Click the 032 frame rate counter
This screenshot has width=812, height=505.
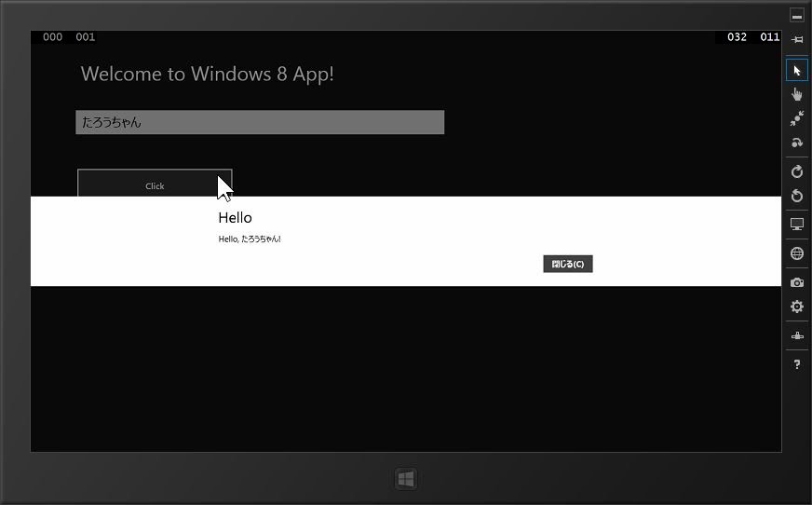tap(737, 37)
